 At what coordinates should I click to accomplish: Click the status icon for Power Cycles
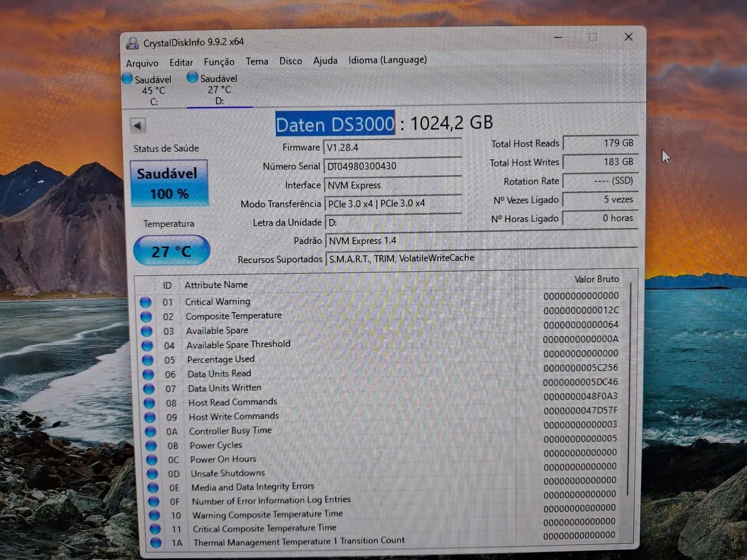pos(151,446)
